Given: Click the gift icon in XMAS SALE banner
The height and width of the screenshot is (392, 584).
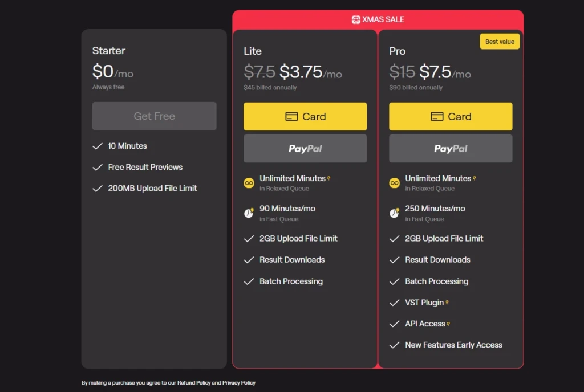Looking at the screenshot, I should click(x=356, y=20).
